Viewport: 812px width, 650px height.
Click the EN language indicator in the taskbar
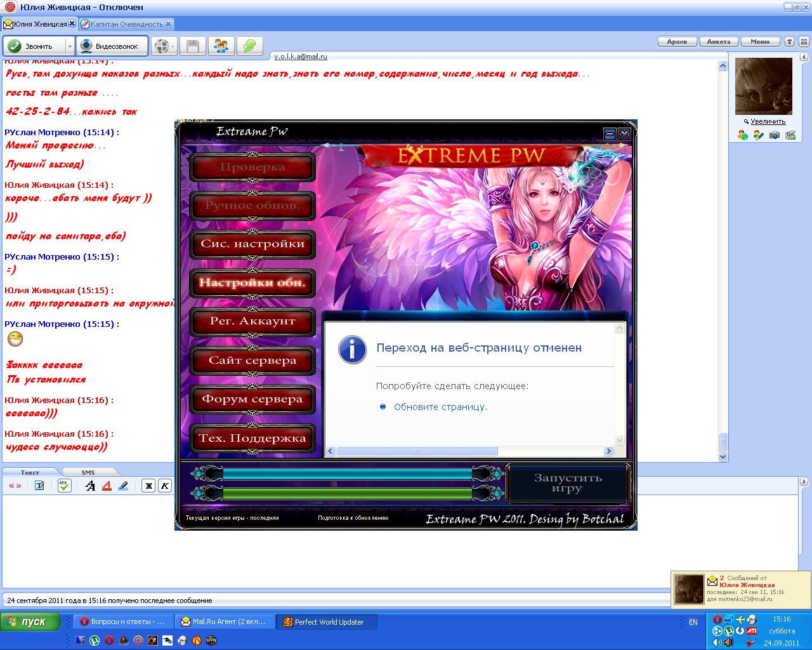pos(693,622)
